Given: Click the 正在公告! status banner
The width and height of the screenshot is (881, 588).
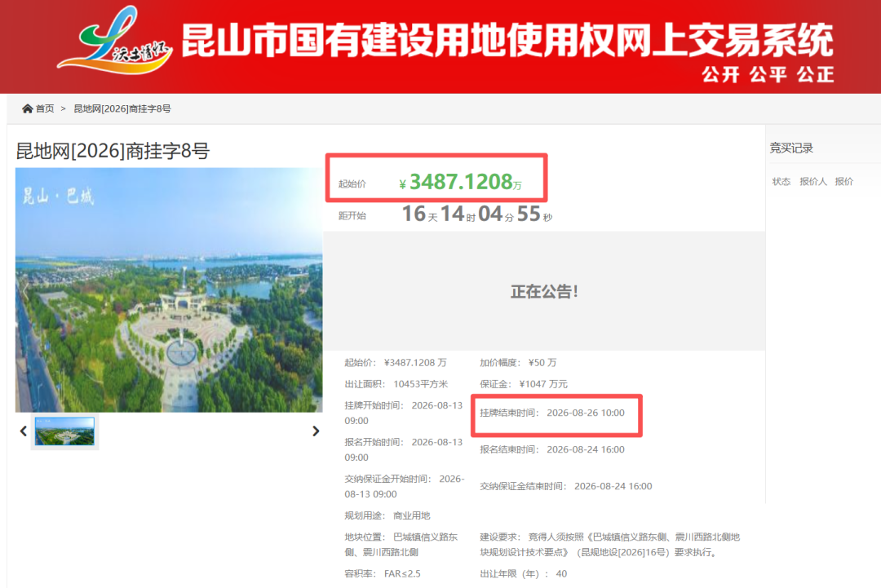Looking at the screenshot, I should (544, 291).
